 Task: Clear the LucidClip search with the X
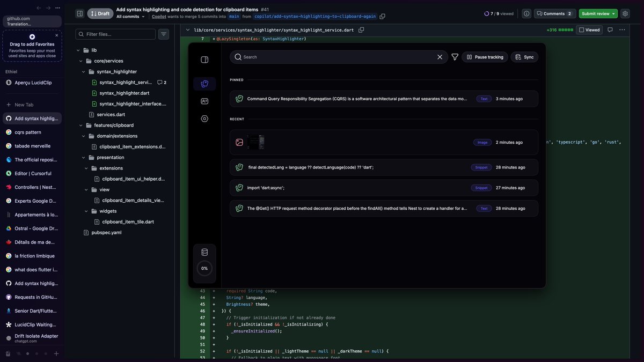point(440,57)
